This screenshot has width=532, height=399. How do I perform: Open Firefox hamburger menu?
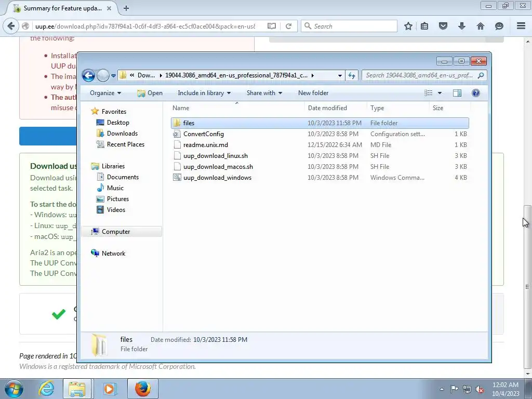(521, 26)
